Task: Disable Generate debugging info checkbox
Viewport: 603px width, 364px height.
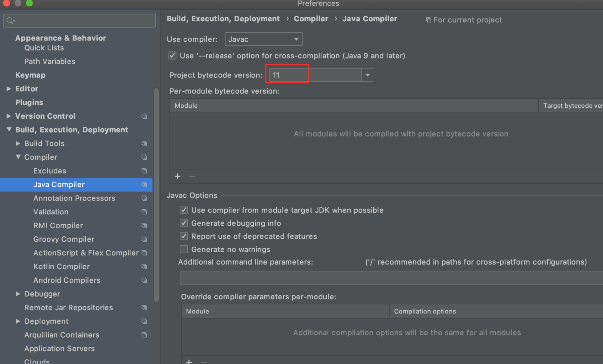Action: click(184, 223)
